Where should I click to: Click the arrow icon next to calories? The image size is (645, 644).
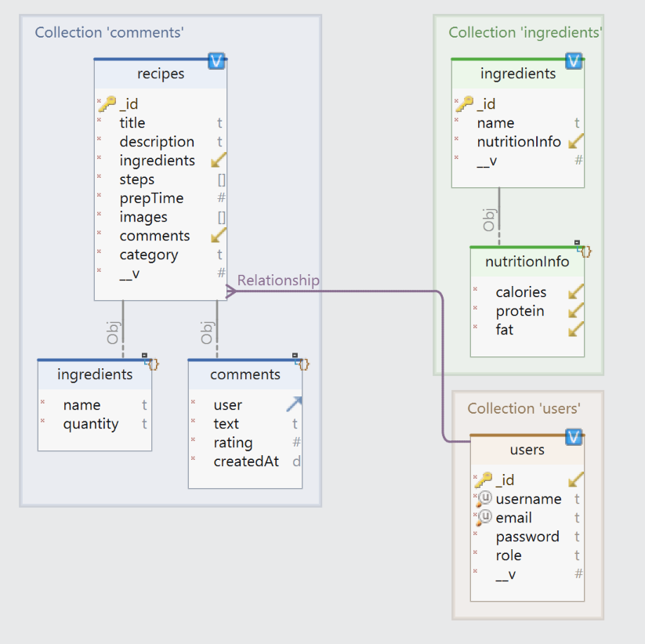click(576, 292)
